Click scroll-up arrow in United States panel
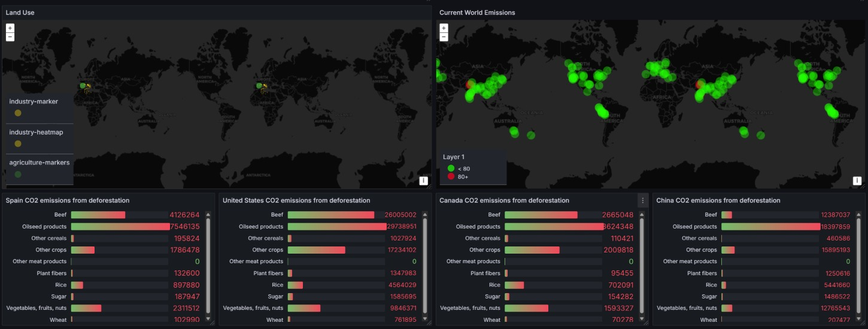Image resolution: width=868 pixels, height=329 pixels. coord(425,214)
